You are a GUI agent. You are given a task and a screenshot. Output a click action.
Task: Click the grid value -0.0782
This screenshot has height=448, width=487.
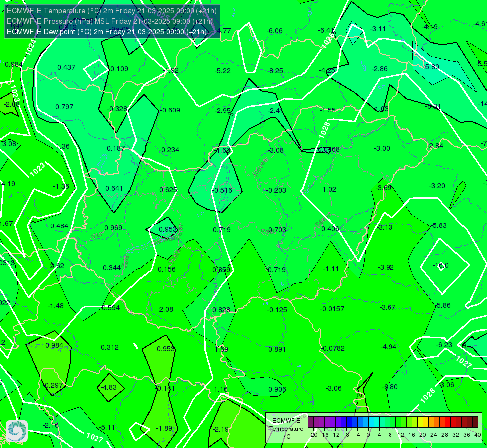[x=332, y=349]
